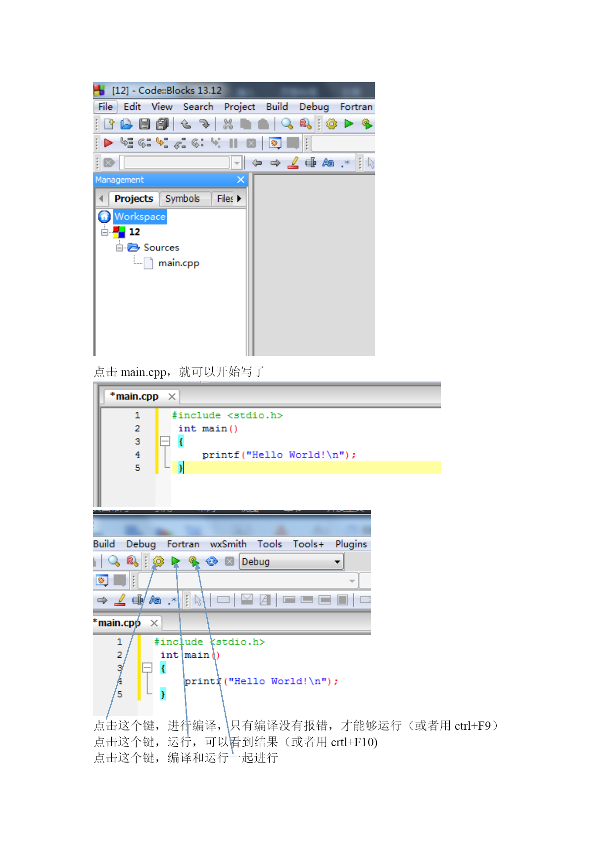Open the View menu
Viewport: 614px width, 868px height.
tap(162, 106)
